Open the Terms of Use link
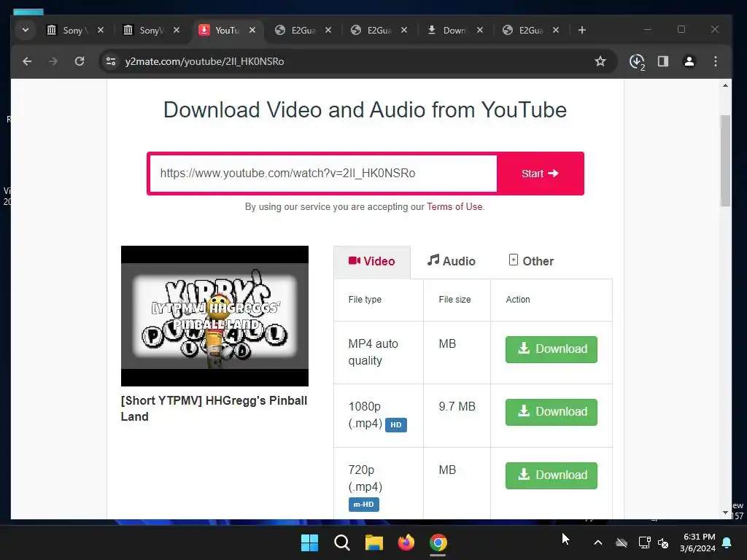The width and height of the screenshot is (747, 560). tap(454, 206)
